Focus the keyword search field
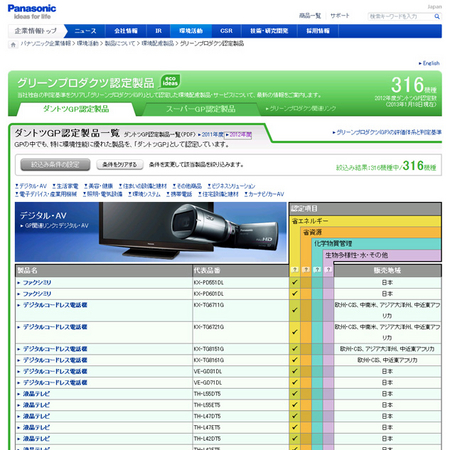The width and height of the screenshot is (450, 450). (401, 16)
